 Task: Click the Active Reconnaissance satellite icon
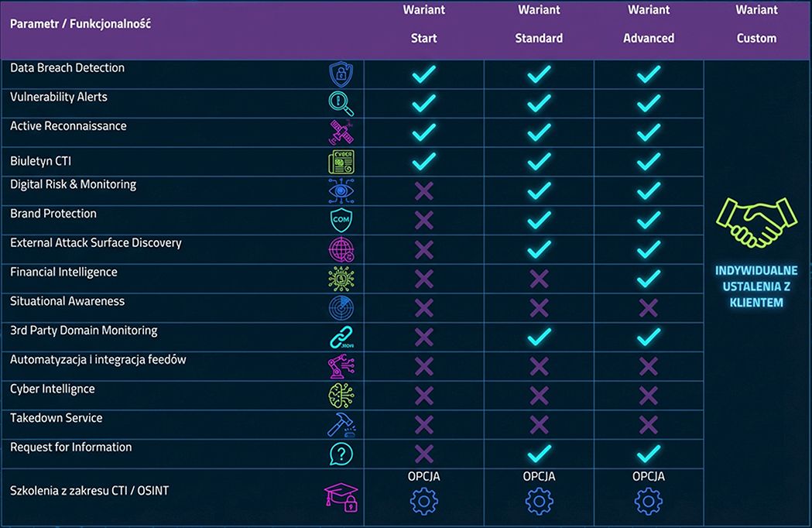pos(341,132)
